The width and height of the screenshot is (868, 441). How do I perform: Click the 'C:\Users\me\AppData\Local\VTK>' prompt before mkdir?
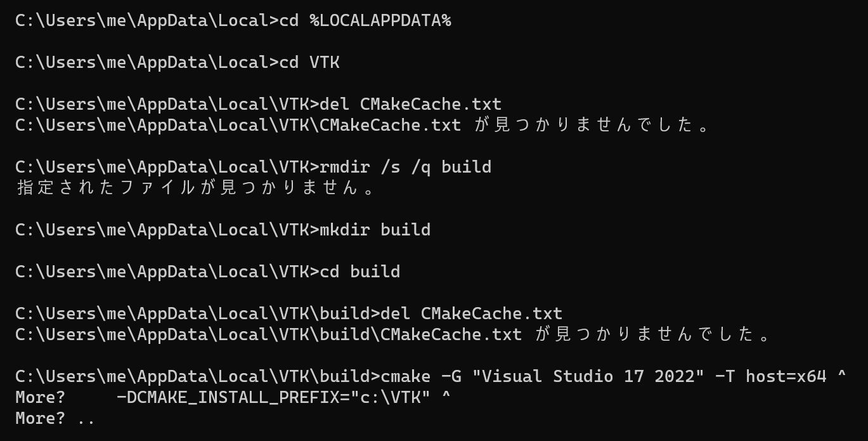click(167, 230)
